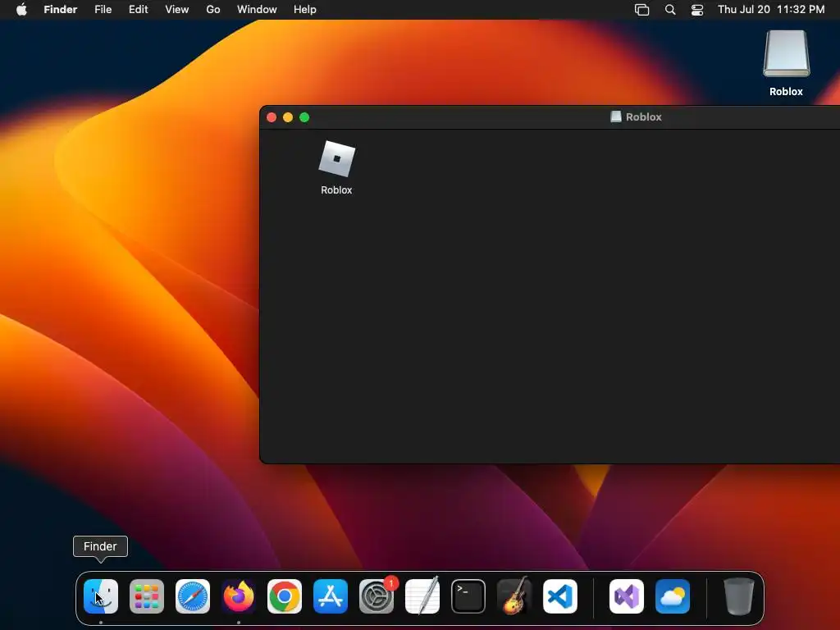Open Control Center in the menu bar

697,10
